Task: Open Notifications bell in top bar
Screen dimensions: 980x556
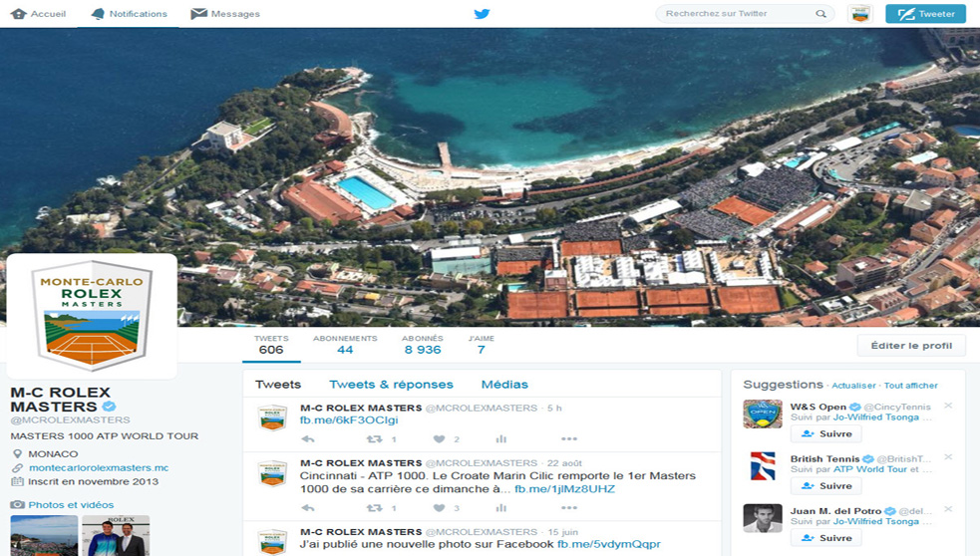Action: (x=129, y=14)
